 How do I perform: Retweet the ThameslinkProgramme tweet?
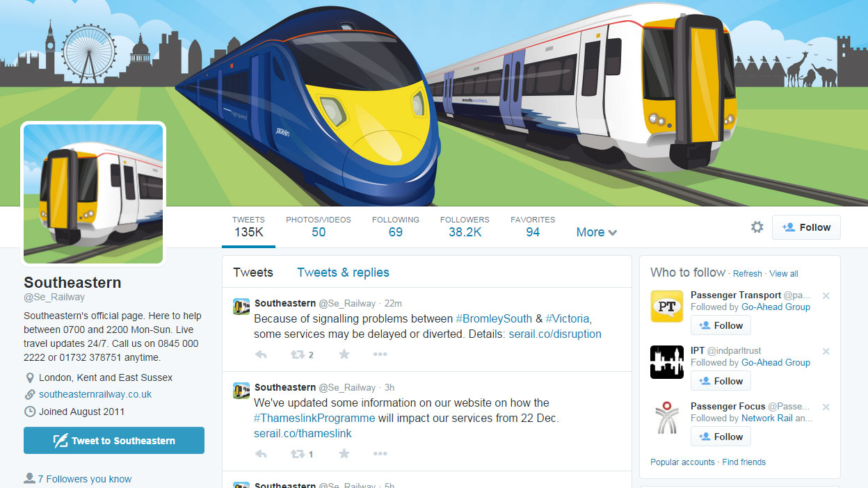[302, 455]
